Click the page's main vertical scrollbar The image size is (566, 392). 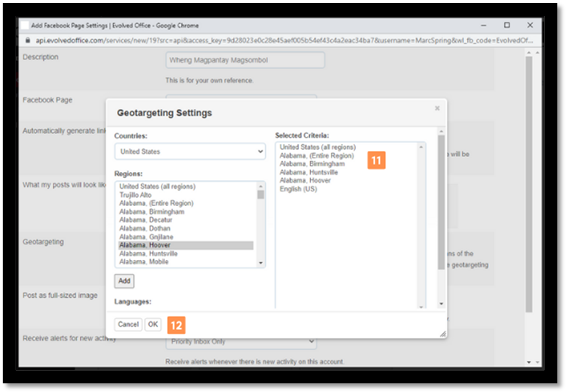[x=529, y=184]
